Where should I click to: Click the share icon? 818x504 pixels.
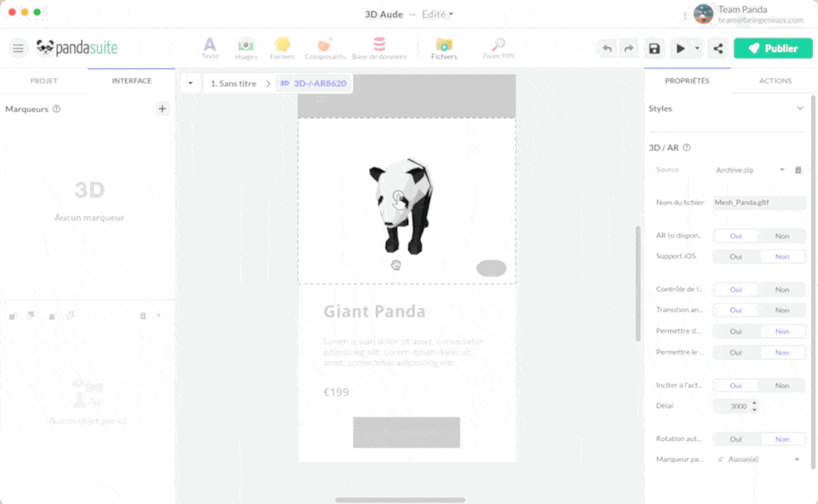(717, 49)
